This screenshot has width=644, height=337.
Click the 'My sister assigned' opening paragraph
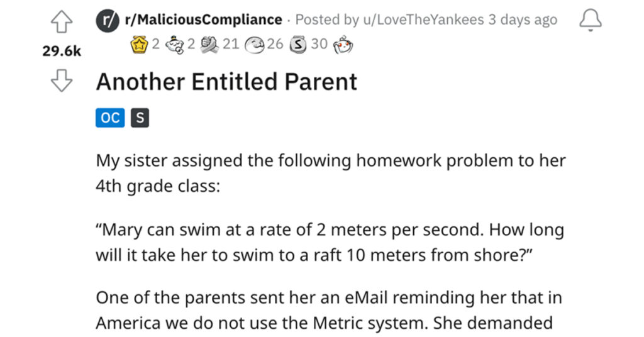tap(331, 174)
